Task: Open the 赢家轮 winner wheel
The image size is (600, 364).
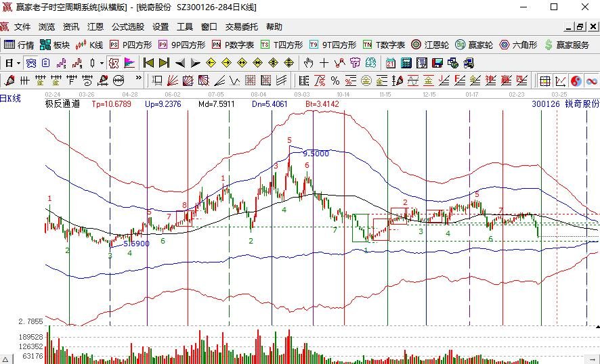Action: point(474,45)
